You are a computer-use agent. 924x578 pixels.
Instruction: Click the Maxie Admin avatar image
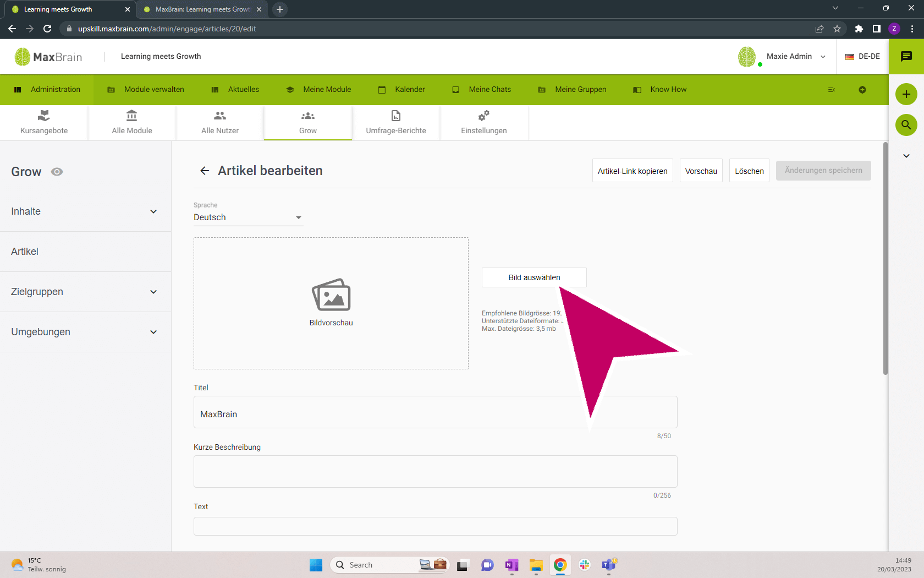pos(747,57)
